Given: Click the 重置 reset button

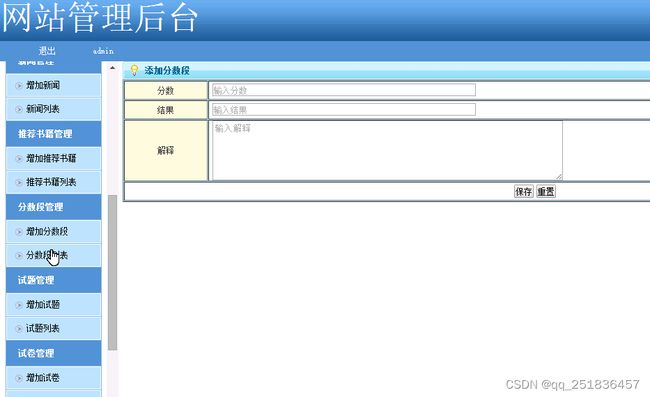Looking at the screenshot, I should [x=546, y=191].
